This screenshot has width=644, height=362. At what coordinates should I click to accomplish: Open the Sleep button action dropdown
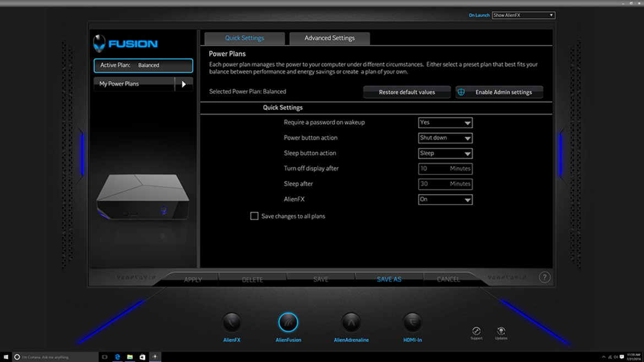point(445,153)
